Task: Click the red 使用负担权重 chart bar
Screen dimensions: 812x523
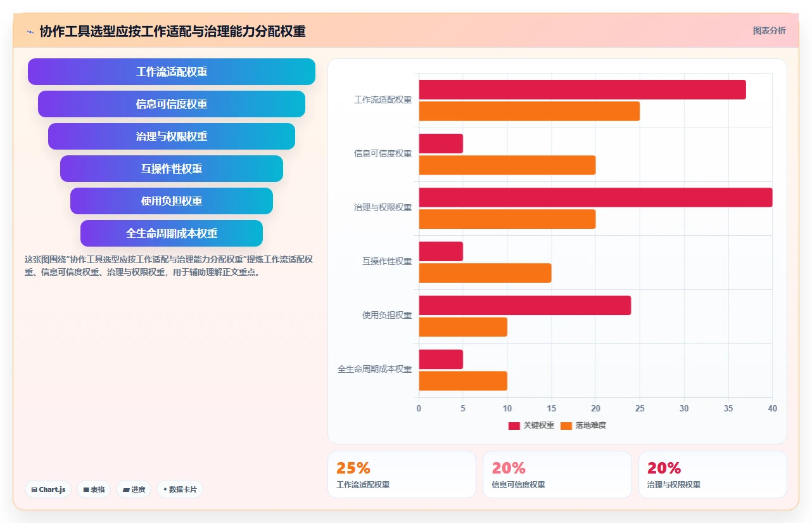Action: (x=524, y=305)
